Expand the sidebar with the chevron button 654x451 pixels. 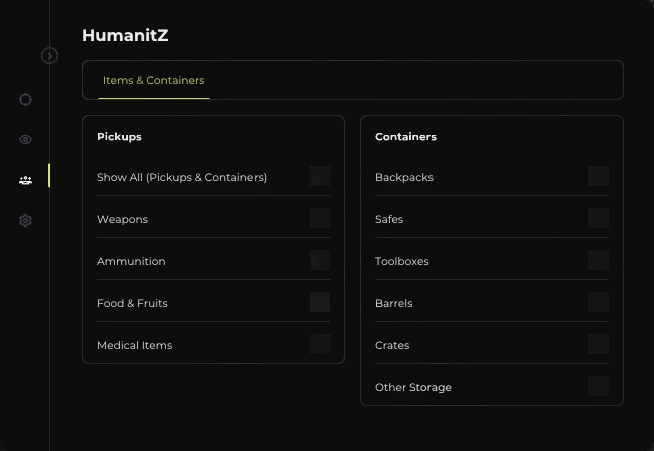point(50,55)
